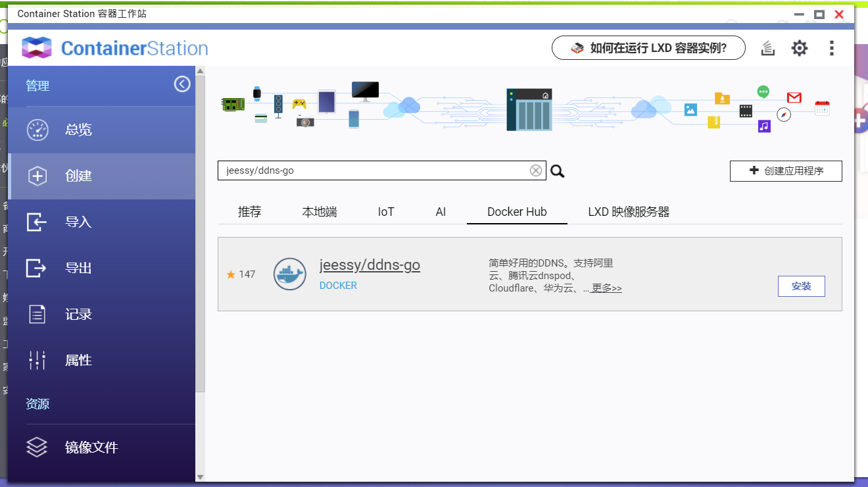Click the 147 star count
This screenshot has width=868, height=487.
tap(247, 274)
